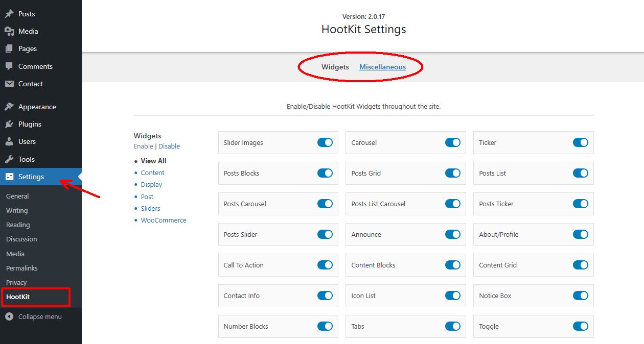Turn off the Announce widget switch
The height and width of the screenshot is (344, 644).
point(453,234)
